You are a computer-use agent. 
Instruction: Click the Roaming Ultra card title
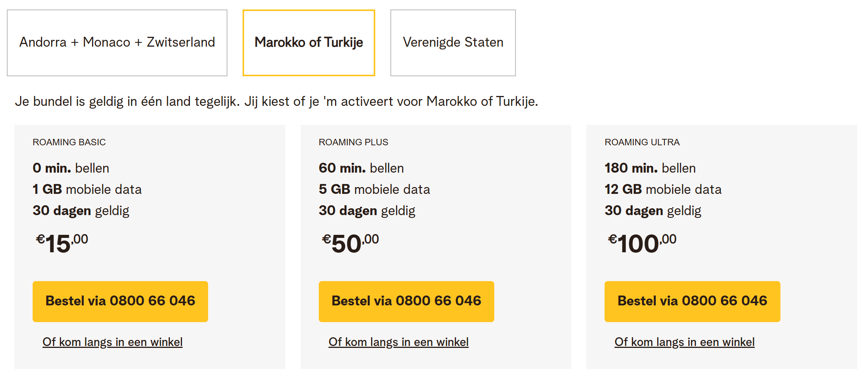[642, 142]
